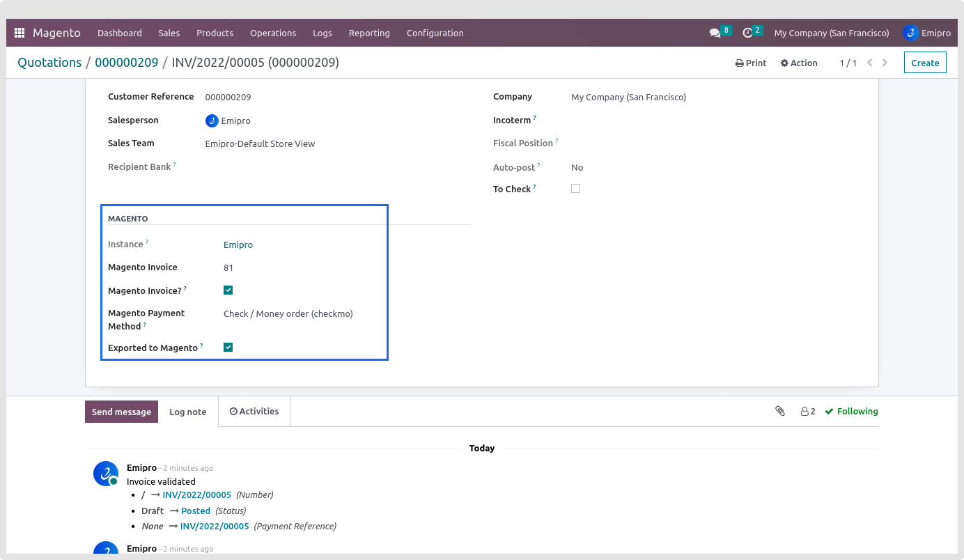Open the Configuration menu
This screenshot has width=964, height=560.
(435, 33)
